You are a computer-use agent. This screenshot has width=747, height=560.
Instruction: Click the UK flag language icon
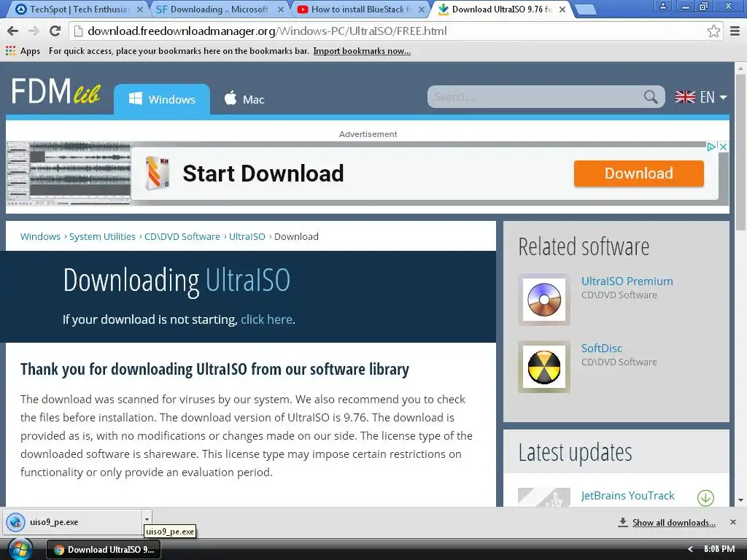[685, 97]
